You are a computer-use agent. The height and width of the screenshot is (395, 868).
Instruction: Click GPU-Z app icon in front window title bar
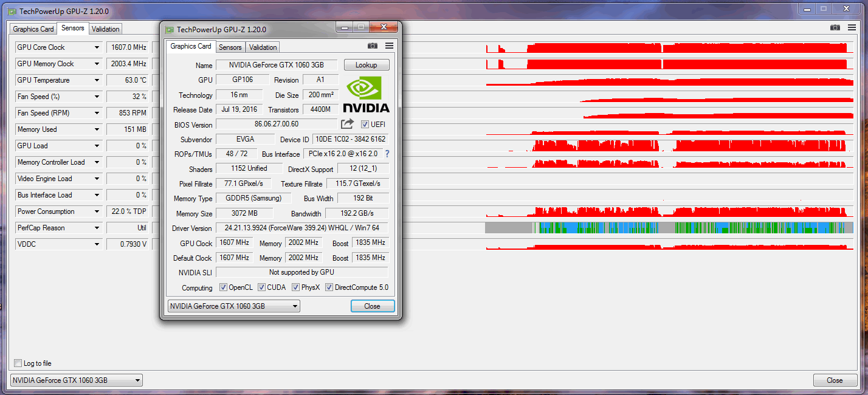point(168,29)
